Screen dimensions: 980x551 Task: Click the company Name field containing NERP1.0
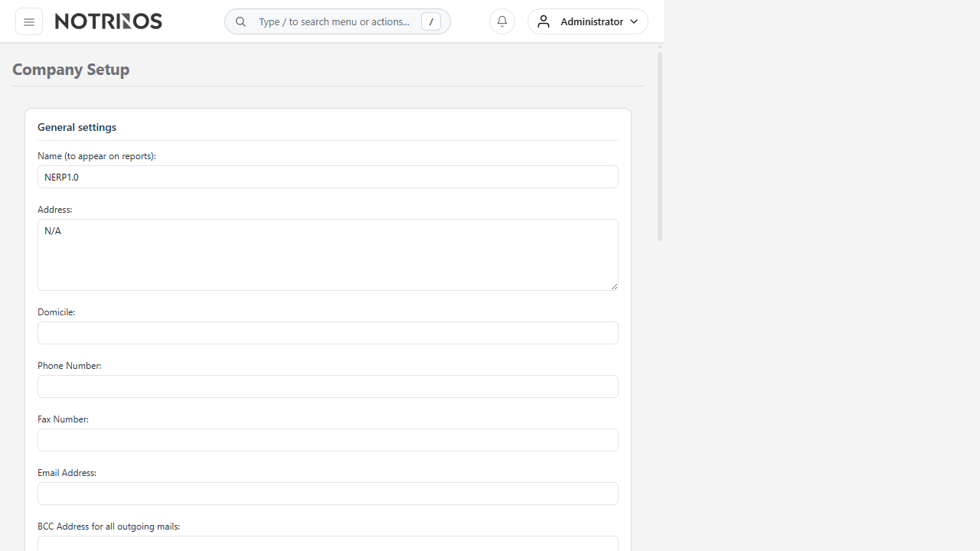328,177
